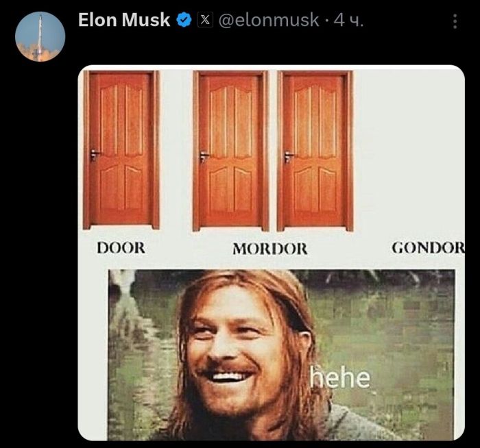
Task: Click the laughing long-haired man's face
Action: tap(236, 349)
